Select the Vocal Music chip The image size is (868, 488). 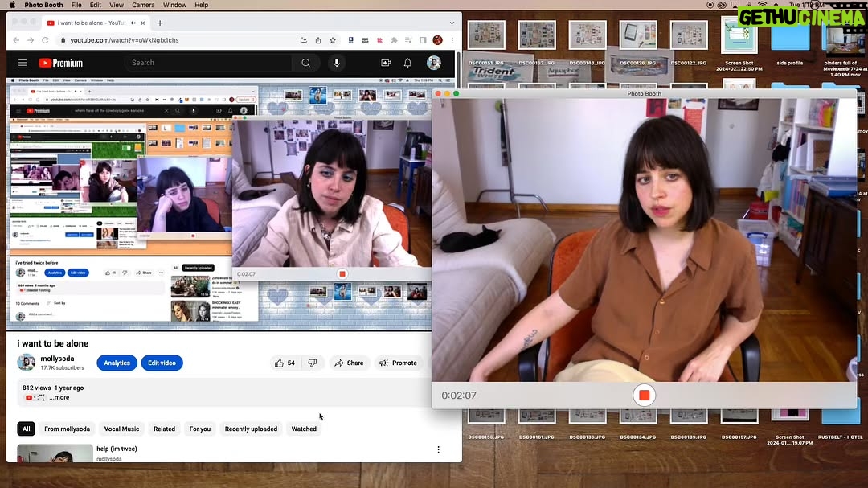coord(122,429)
